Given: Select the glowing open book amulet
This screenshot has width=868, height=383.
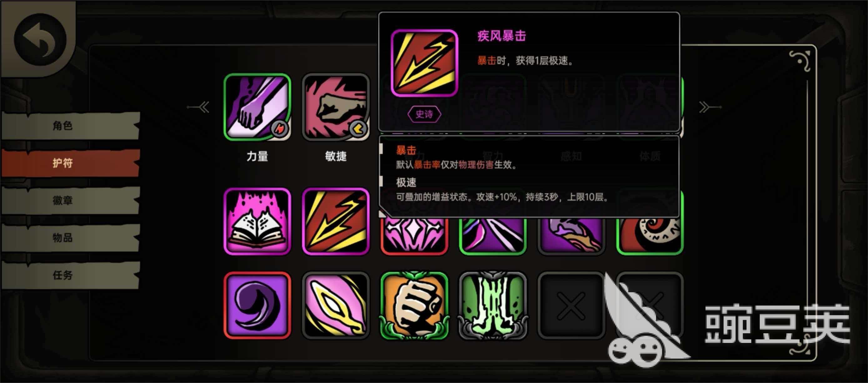Looking at the screenshot, I should point(257,221).
